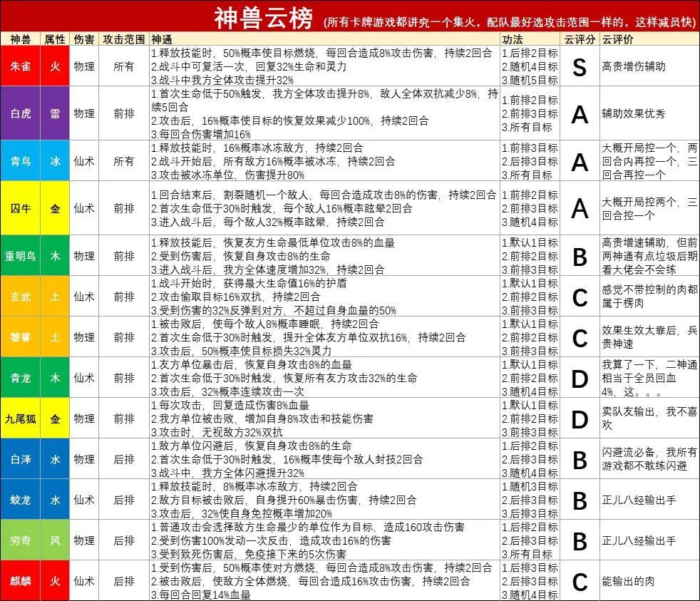Click the S rating for 朱雀
700x601 pixels.
coord(579,67)
